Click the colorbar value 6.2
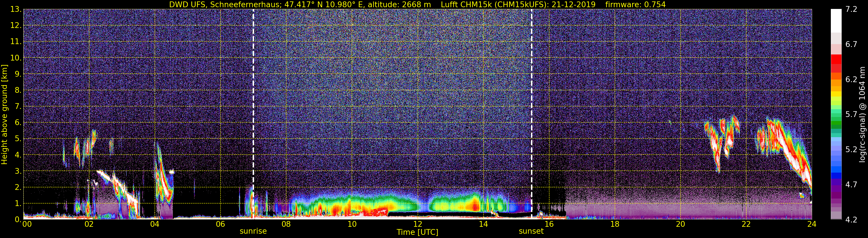This screenshot has height=238, width=868. (x=851, y=79)
